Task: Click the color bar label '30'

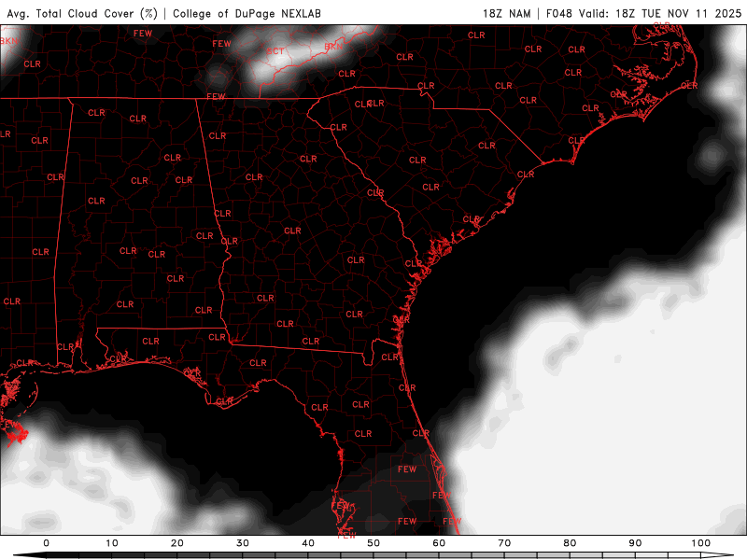Action: (243, 543)
